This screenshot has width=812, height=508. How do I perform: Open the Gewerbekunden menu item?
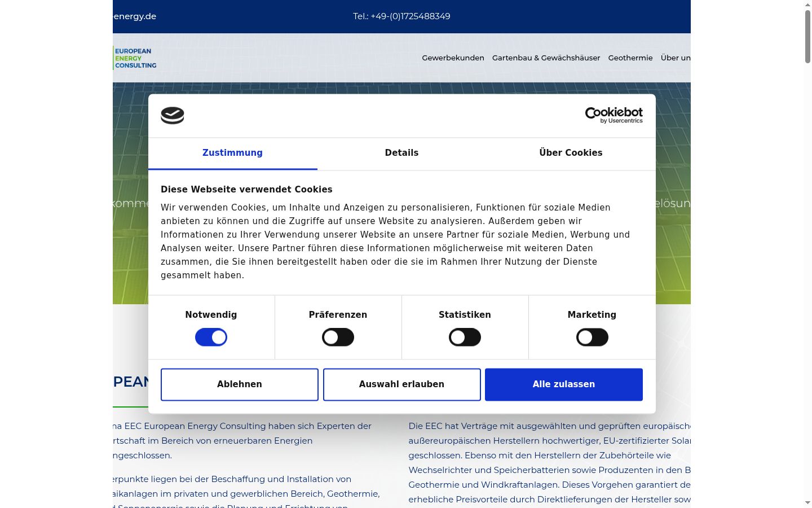(453, 58)
